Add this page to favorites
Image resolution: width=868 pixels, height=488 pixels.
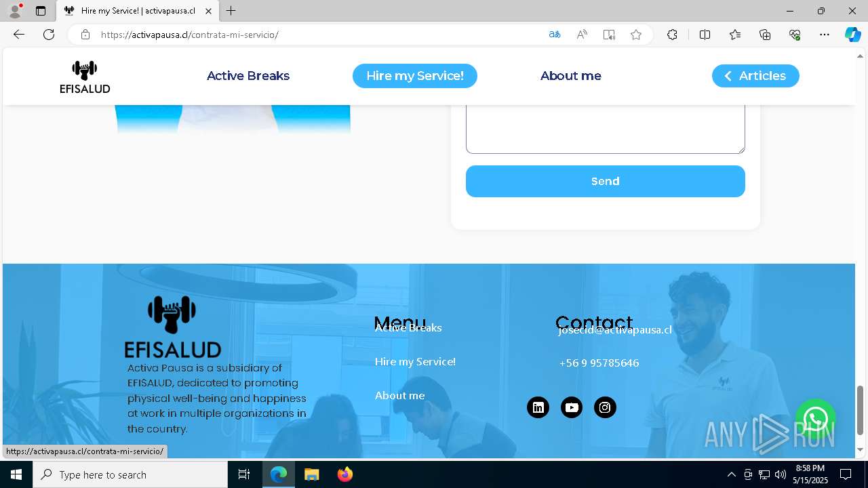tap(636, 35)
